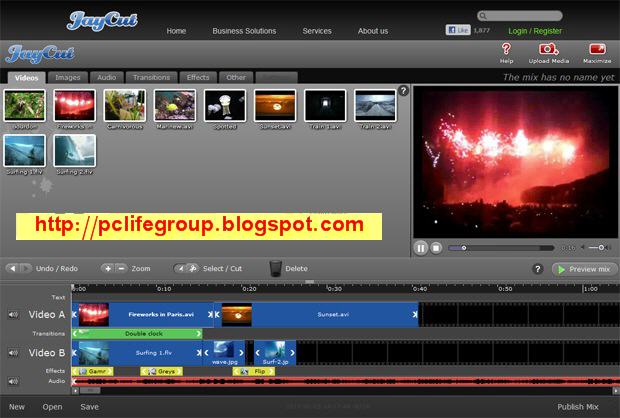Click the Facebook Like button

pyautogui.click(x=458, y=30)
